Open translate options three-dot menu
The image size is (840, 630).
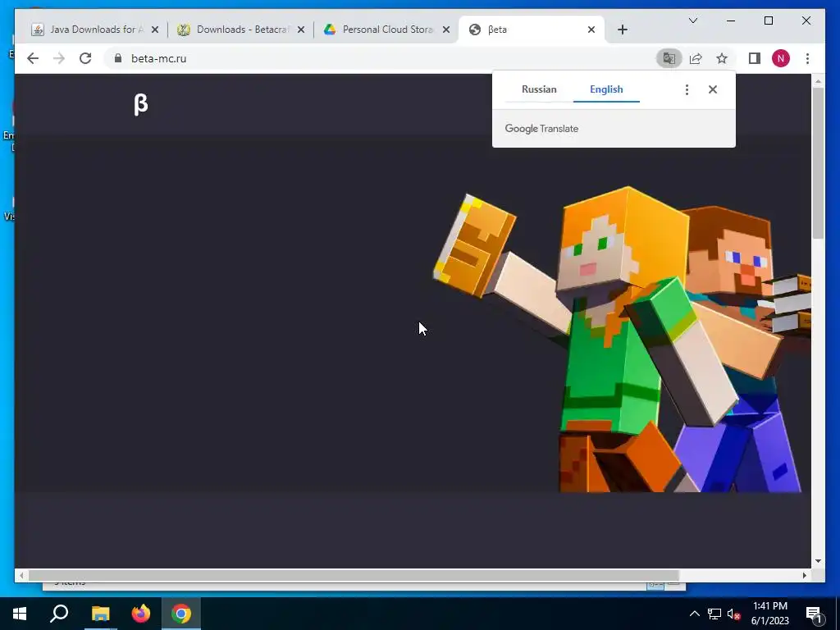point(687,89)
